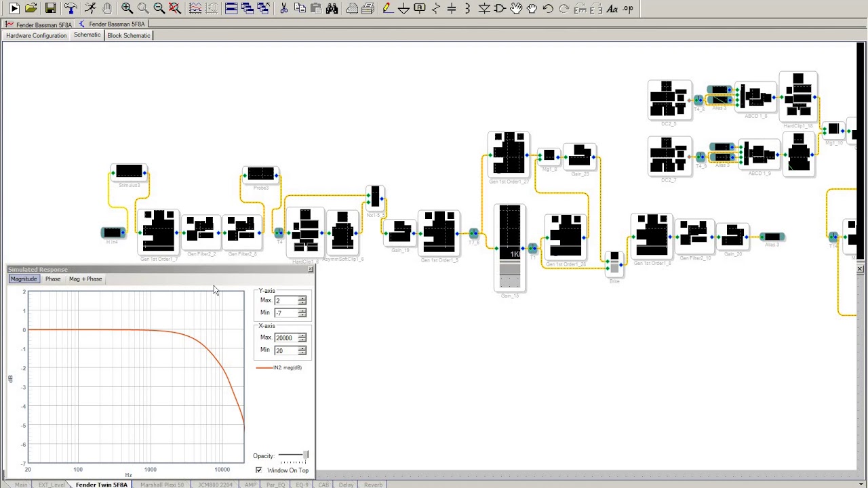Click the tile windows icon
This screenshot has width=868, height=488.
[x=231, y=8]
